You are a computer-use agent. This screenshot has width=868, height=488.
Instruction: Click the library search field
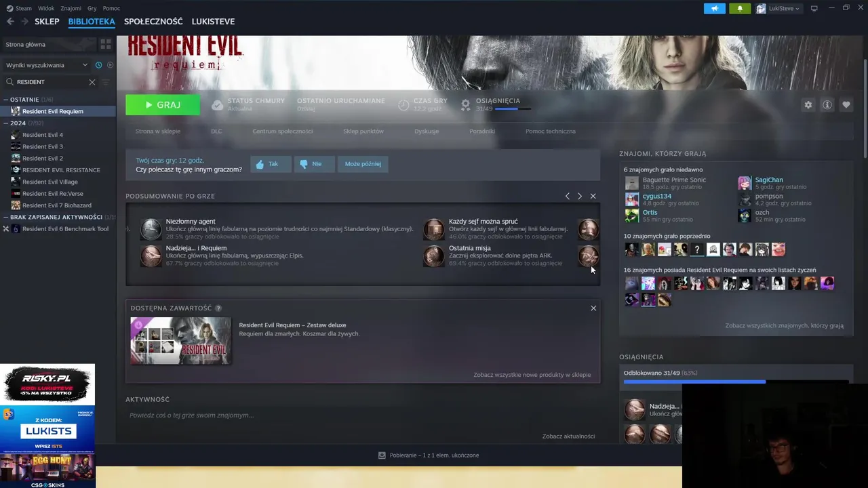(51, 82)
